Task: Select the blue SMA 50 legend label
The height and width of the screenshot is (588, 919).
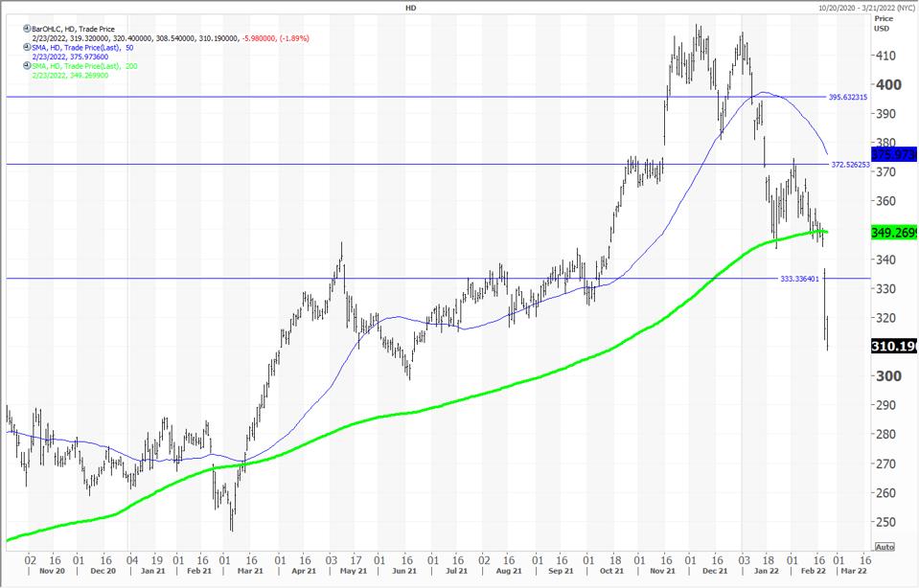Action: pyautogui.click(x=83, y=48)
